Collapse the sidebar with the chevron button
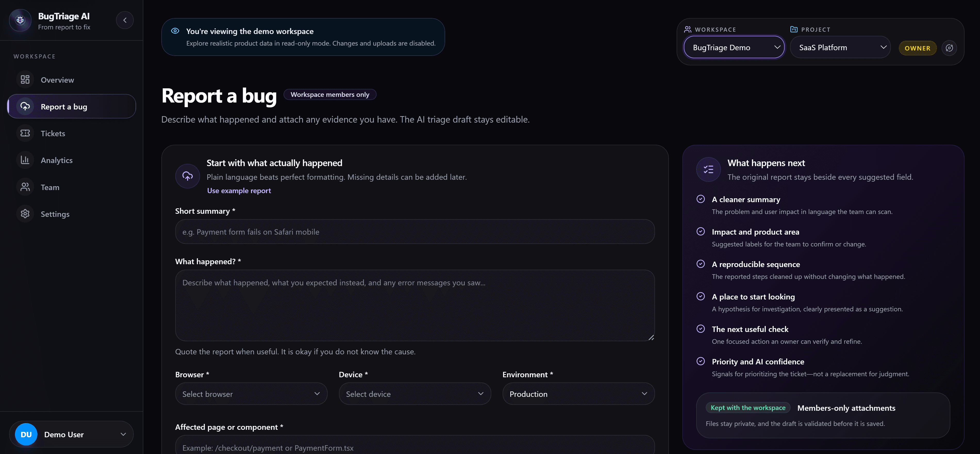 (125, 20)
